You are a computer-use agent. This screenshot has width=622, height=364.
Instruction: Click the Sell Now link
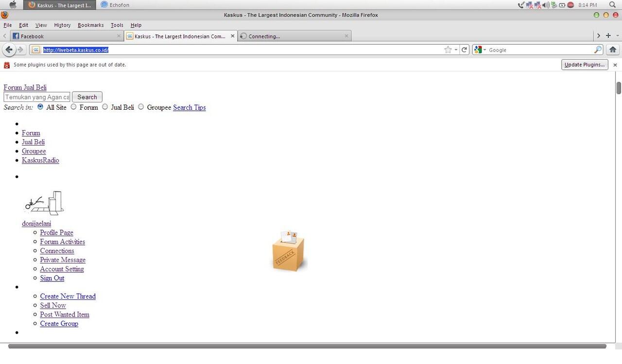pos(53,305)
